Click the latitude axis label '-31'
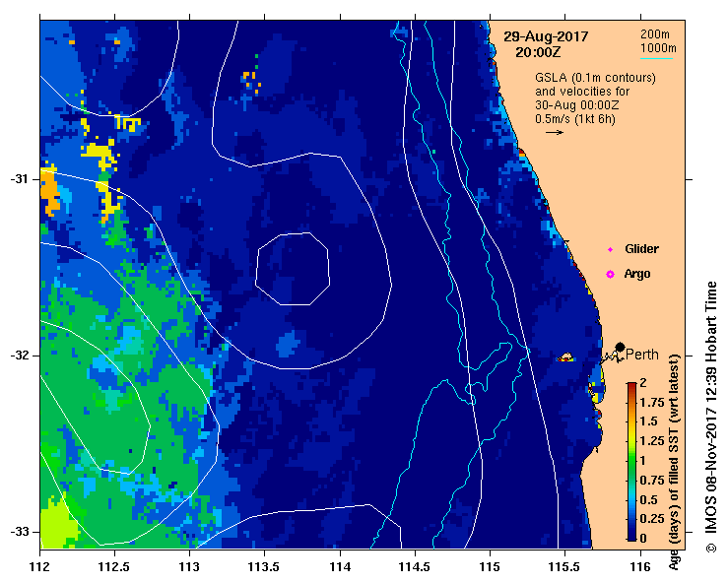Viewport: 728px width, 583px height. click(x=19, y=179)
